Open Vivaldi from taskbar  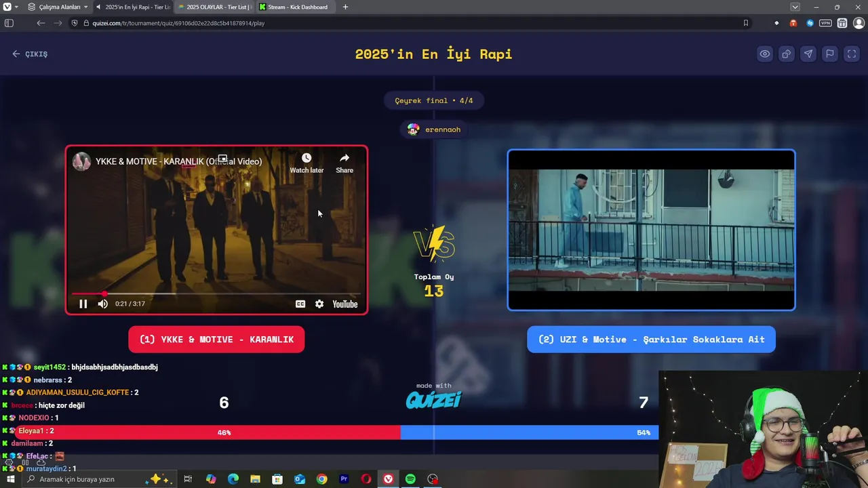click(388, 479)
